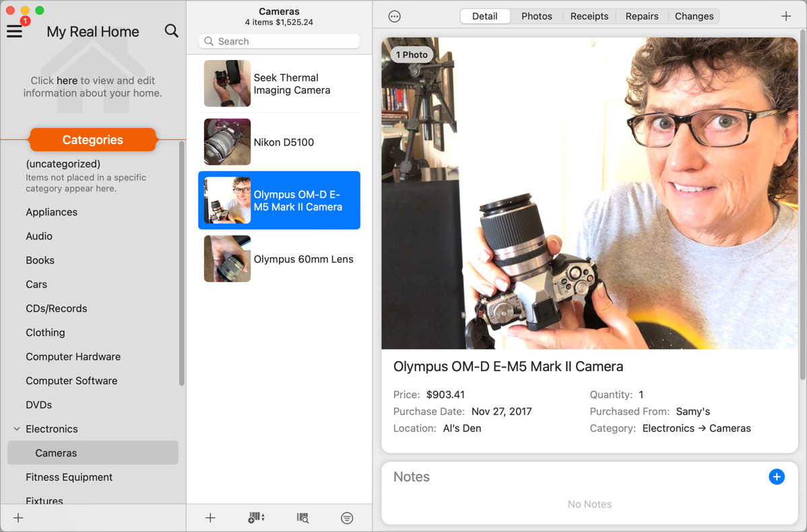Add a new item to Cameras list

210,518
